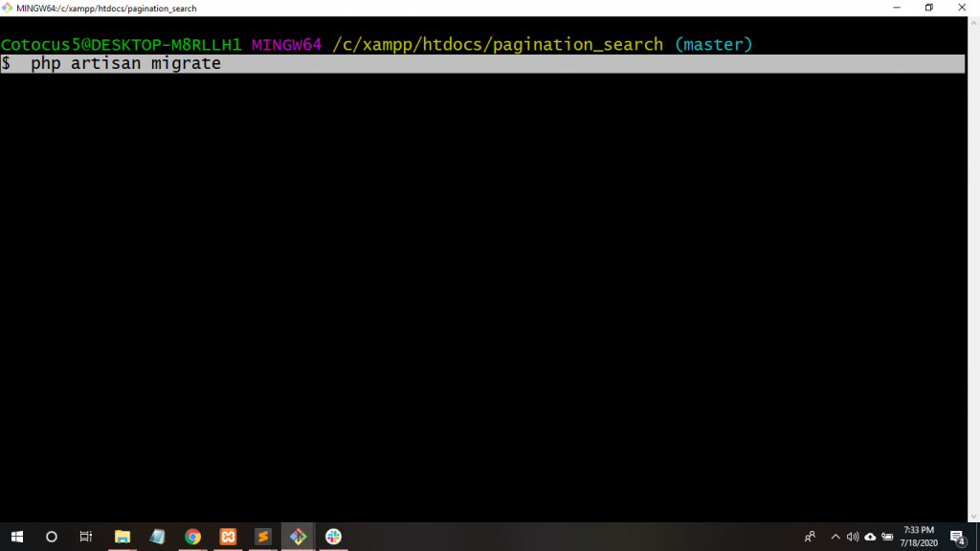
Task: Open Cortana search circle
Action: pos(52,537)
